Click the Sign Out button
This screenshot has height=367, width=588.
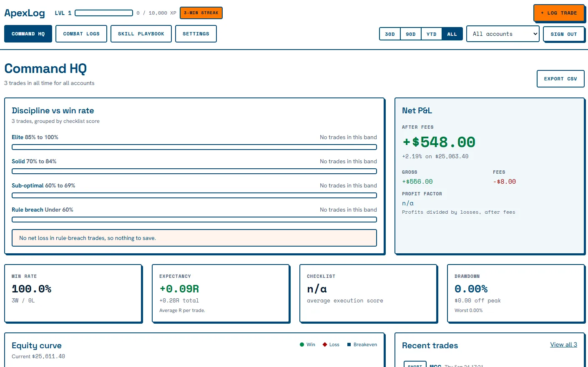[564, 34]
